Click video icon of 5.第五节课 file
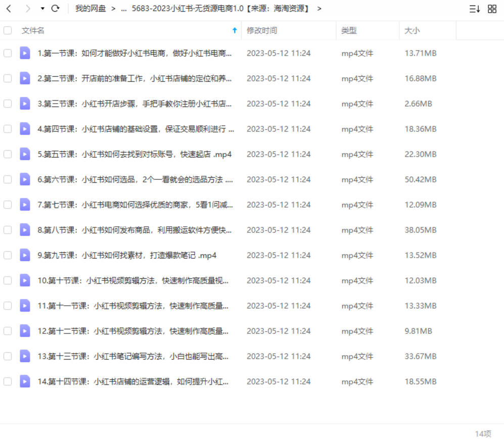The width and height of the screenshot is (504, 439). click(25, 154)
